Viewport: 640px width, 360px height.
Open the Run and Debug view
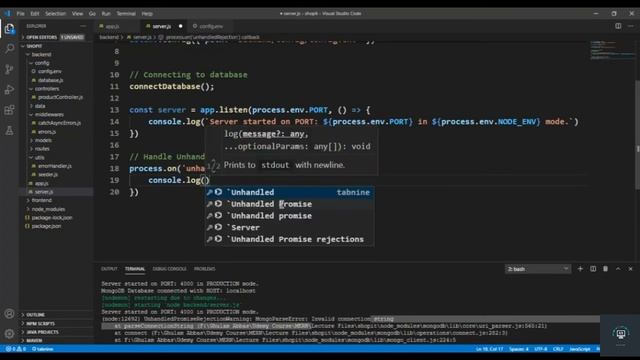tap(9, 89)
